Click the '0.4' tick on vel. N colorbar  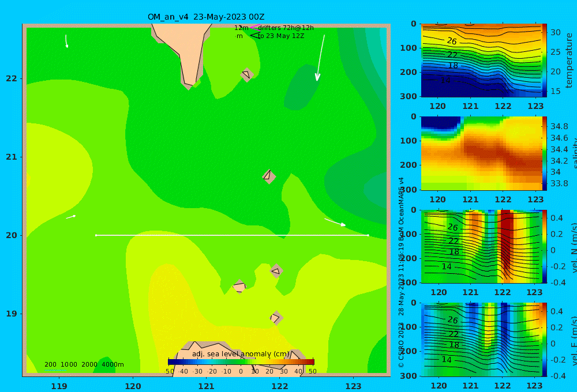[x=556, y=218]
